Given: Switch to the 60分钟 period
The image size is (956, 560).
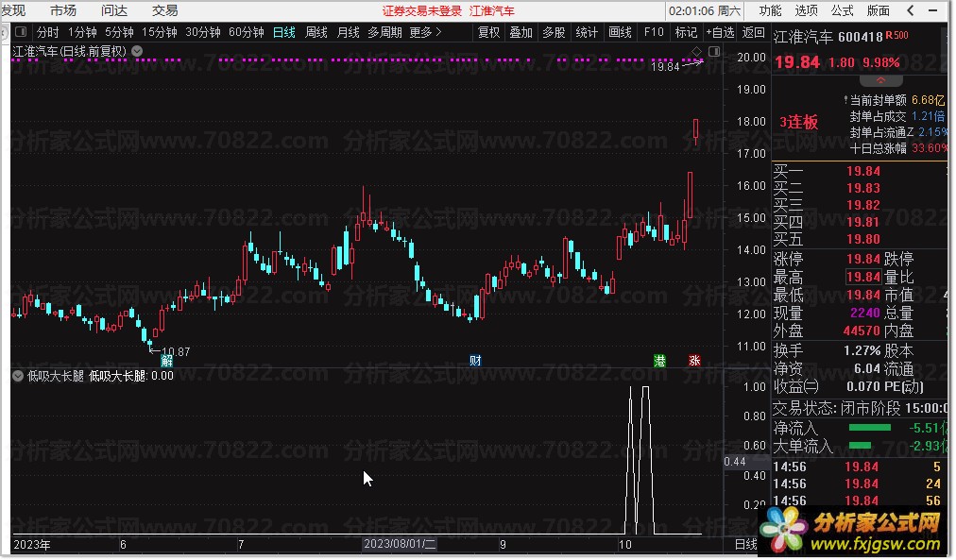Looking at the screenshot, I should point(247,32).
